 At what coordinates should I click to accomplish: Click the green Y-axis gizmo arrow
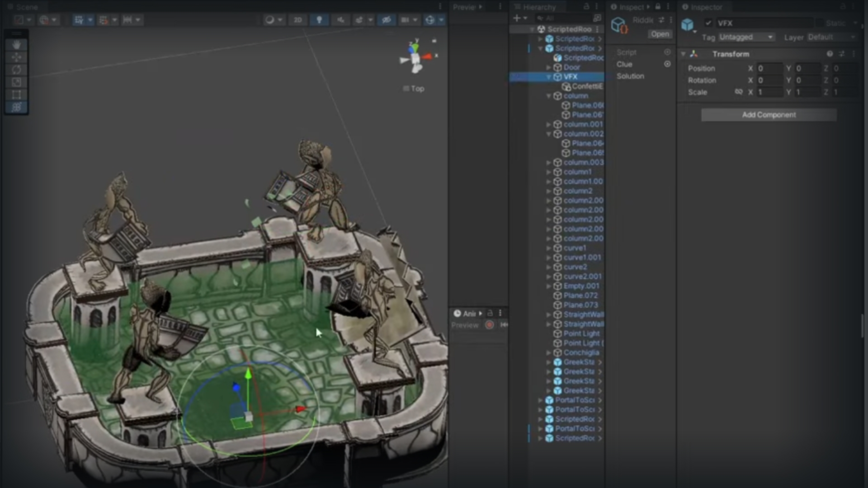tap(248, 374)
